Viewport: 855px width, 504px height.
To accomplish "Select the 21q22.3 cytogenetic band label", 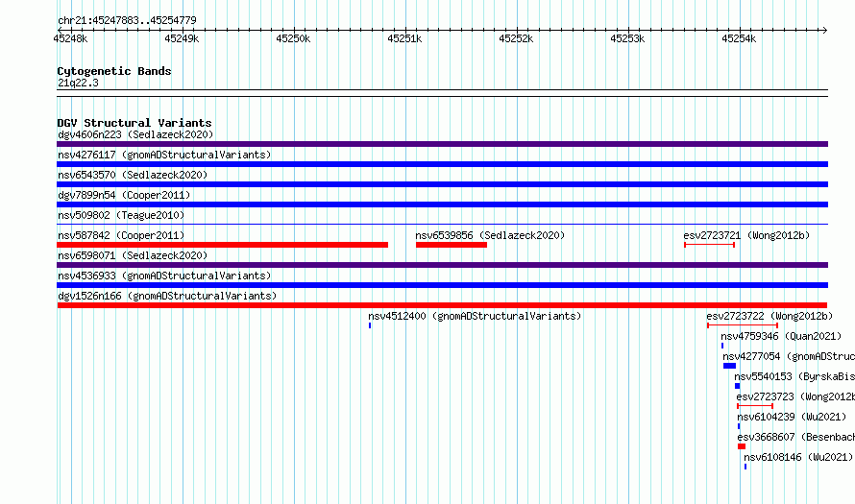I will click(x=78, y=83).
